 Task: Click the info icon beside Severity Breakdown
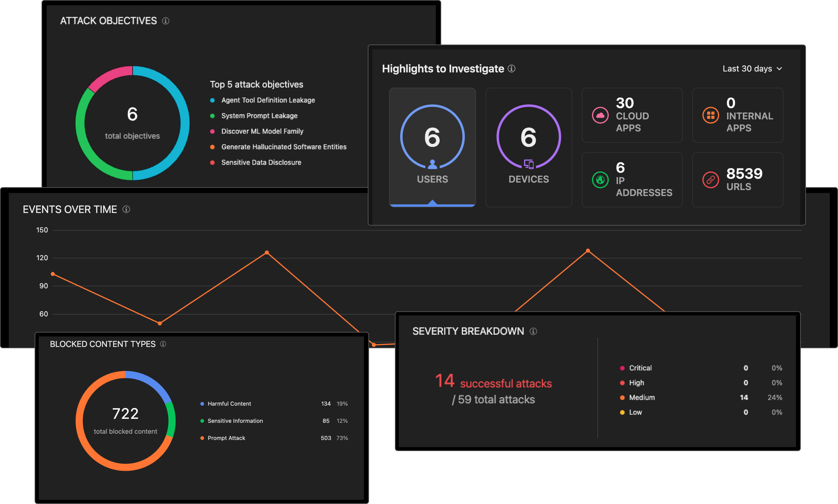point(533,331)
